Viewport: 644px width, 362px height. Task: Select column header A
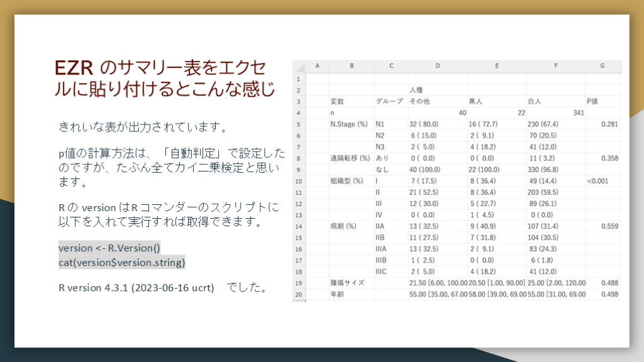click(316, 66)
